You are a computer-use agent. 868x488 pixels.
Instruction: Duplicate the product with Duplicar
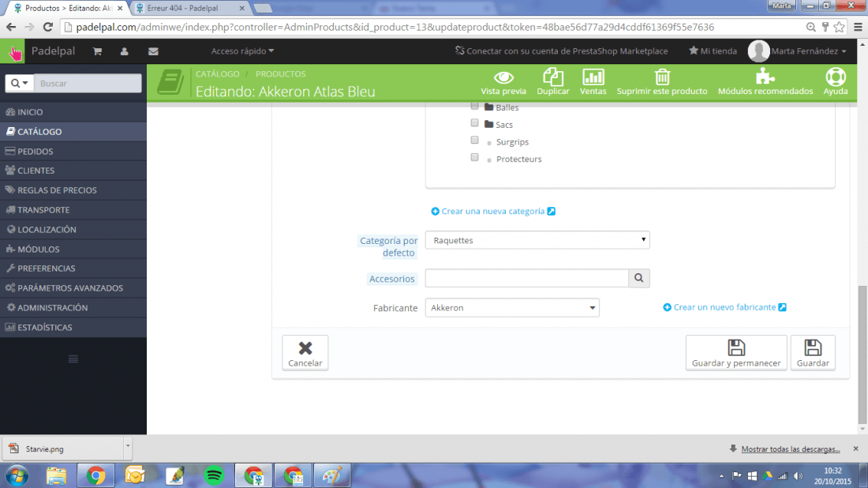(553, 83)
